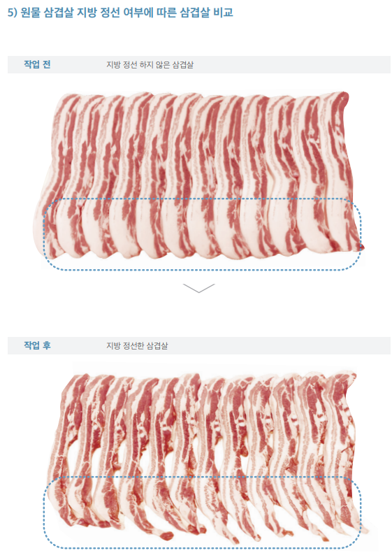This screenshot has height=560, width=392.
Task: Select the text 지방 정선 하지 않은 삼겹살
Action: click(150, 65)
